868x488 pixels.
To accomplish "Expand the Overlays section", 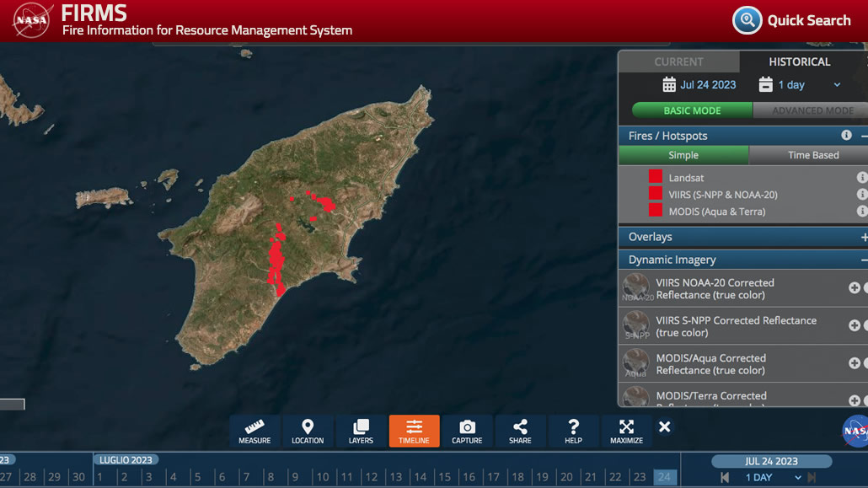I will tap(864, 237).
